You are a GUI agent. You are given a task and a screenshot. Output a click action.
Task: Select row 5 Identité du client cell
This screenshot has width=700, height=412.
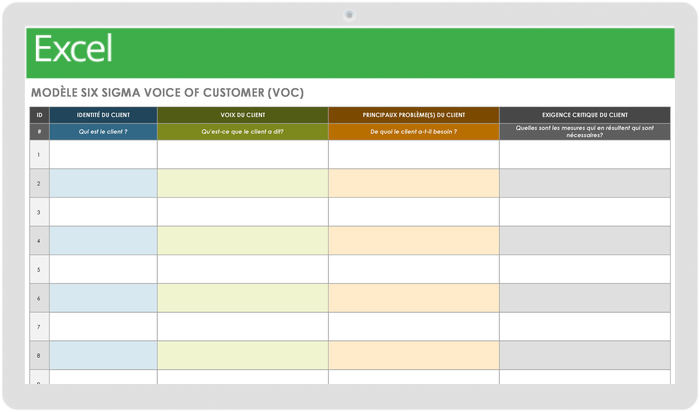[103, 269]
